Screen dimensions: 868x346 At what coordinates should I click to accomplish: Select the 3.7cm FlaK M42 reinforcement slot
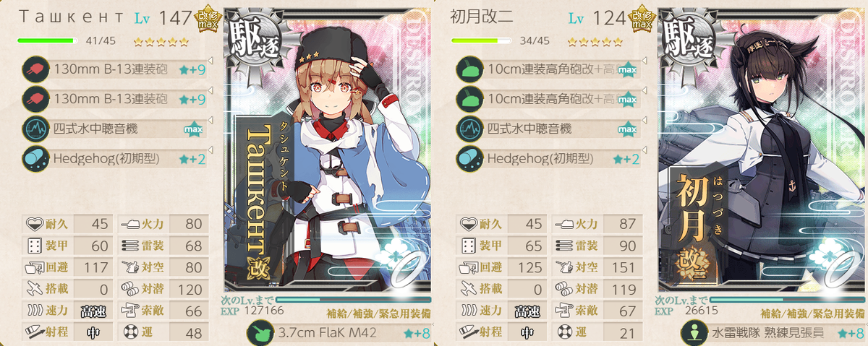[x=340, y=333]
